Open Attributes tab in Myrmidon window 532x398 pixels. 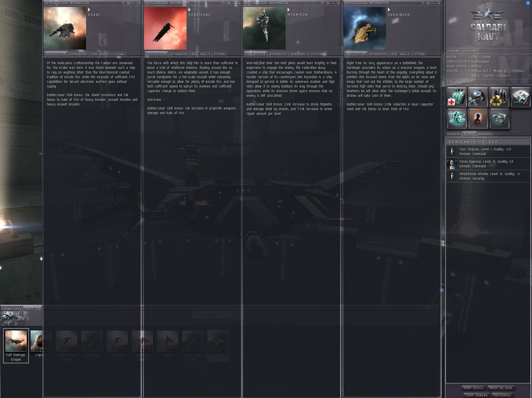click(278, 54)
